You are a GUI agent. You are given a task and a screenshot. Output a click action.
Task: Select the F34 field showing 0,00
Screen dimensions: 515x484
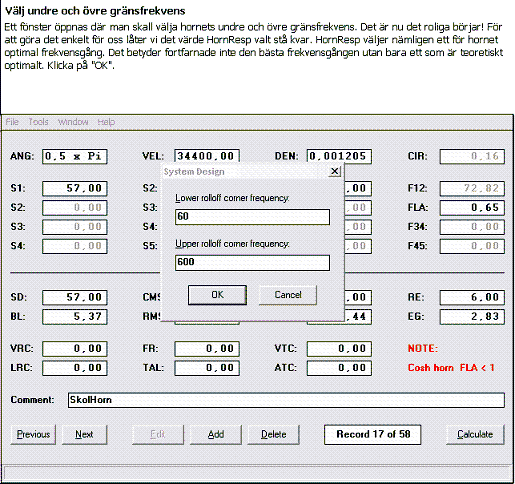[472, 227]
